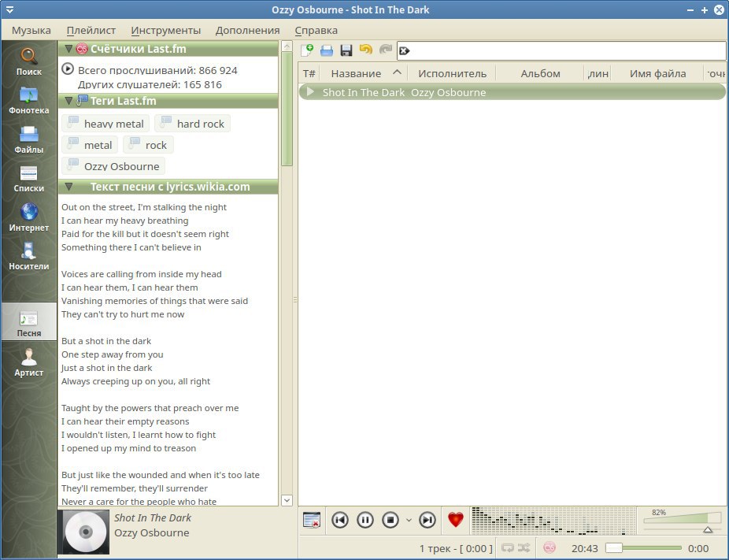This screenshot has width=729, height=560.
Task: Sort playlist by T# column
Action: coord(309,73)
